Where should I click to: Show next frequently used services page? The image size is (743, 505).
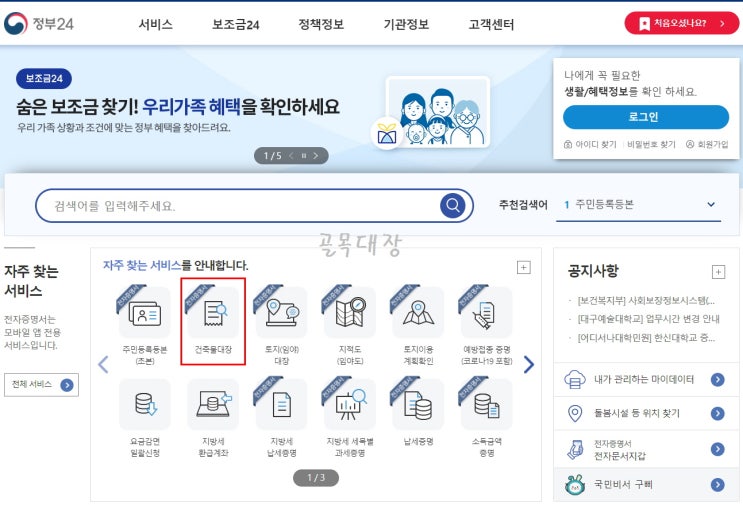[529, 364]
